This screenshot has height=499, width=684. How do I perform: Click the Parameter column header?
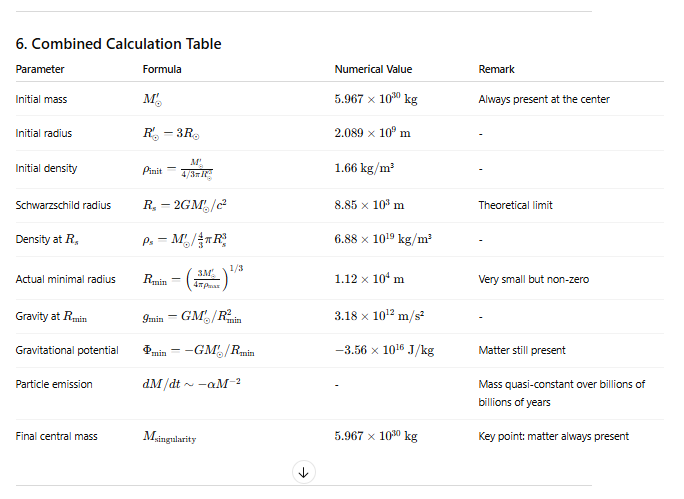(x=40, y=69)
